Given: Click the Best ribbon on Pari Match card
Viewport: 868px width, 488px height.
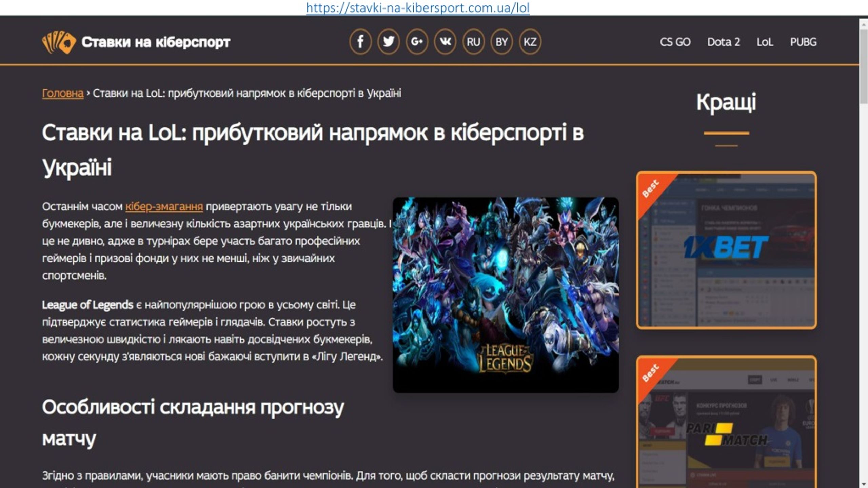Looking at the screenshot, I should pyautogui.click(x=651, y=373).
